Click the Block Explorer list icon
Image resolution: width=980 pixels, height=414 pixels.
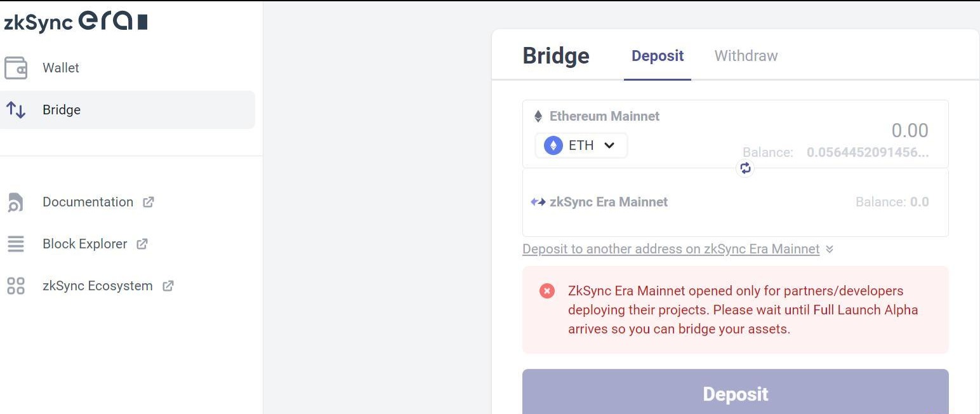tap(15, 244)
